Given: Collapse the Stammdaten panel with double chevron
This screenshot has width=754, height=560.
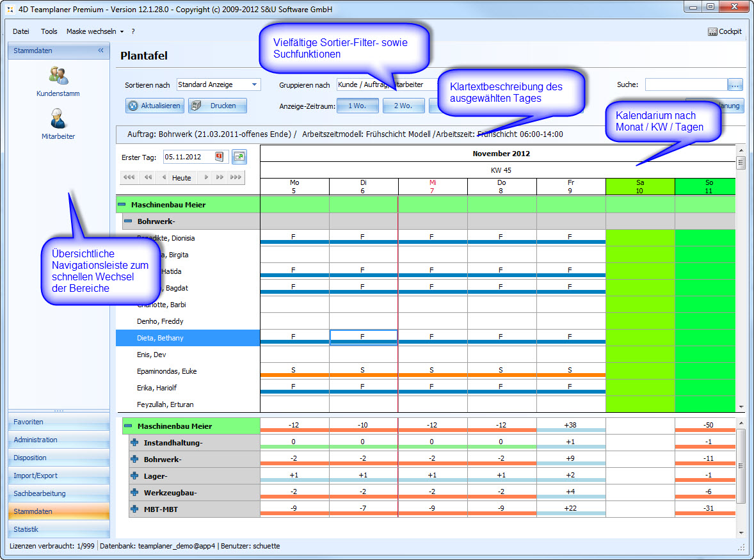Looking at the screenshot, I should [x=100, y=51].
